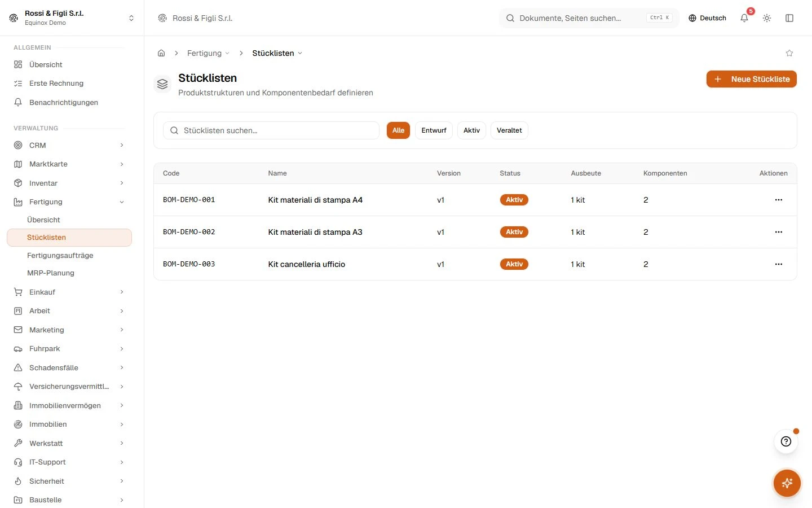Open actions menu for BOM-DEMO-002
The height and width of the screenshot is (508, 812).
(779, 232)
